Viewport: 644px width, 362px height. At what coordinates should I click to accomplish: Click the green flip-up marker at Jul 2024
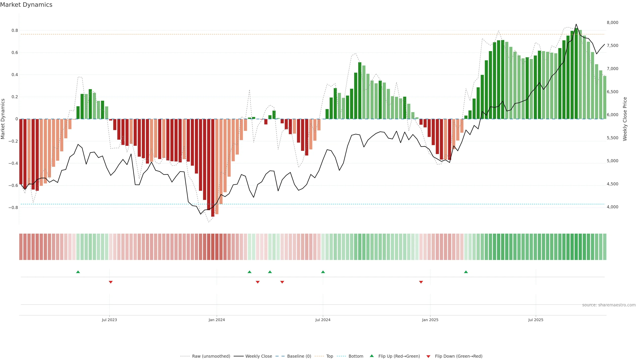coord(323,272)
